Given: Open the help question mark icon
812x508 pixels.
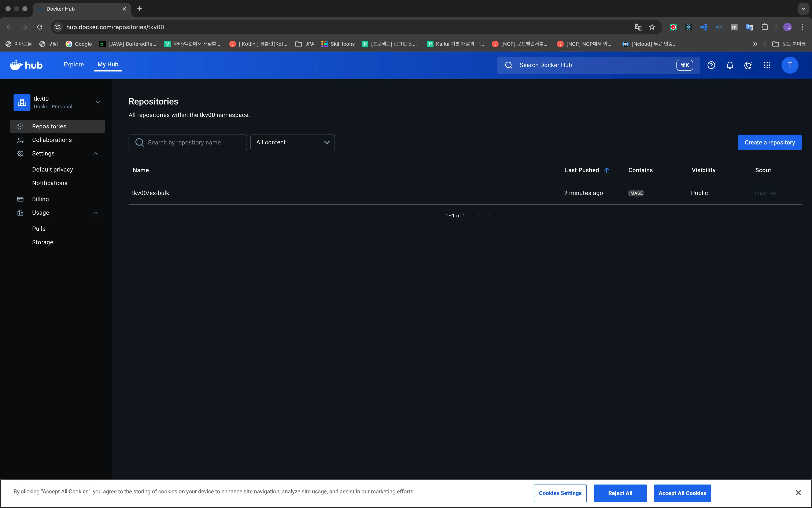Looking at the screenshot, I should pos(711,65).
